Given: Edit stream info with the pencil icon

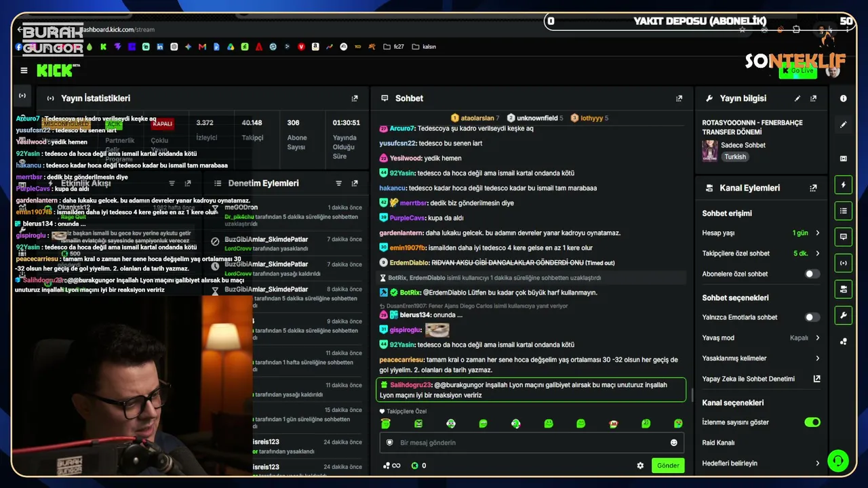Looking at the screenshot, I should pos(797,98).
